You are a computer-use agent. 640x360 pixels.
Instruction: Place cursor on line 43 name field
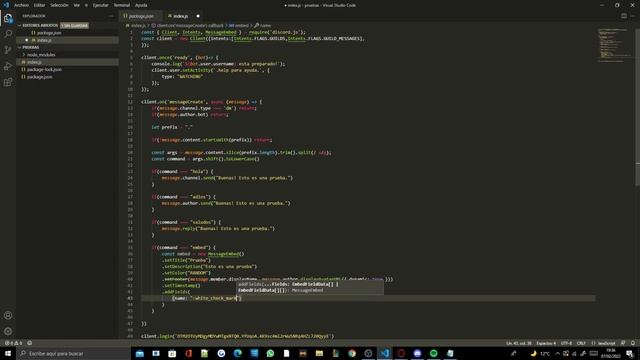(207, 298)
